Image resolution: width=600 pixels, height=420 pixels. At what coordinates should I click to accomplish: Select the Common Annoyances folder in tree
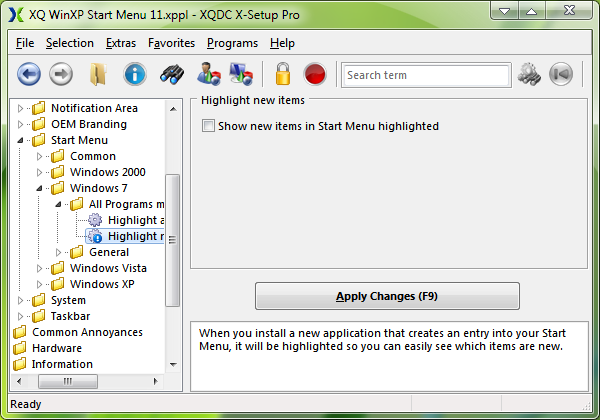click(x=86, y=332)
